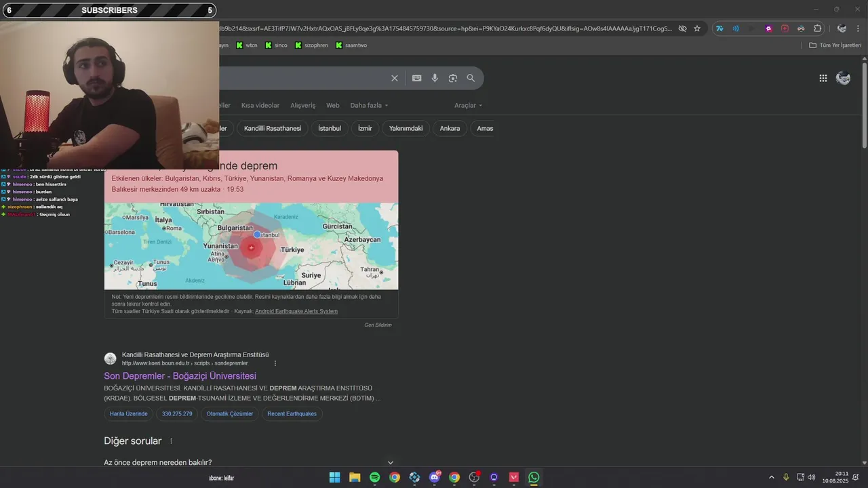The width and height of the screenshot is (868, 488).
Task: Open Spotify from the taskbar
Action: (375, 477)
